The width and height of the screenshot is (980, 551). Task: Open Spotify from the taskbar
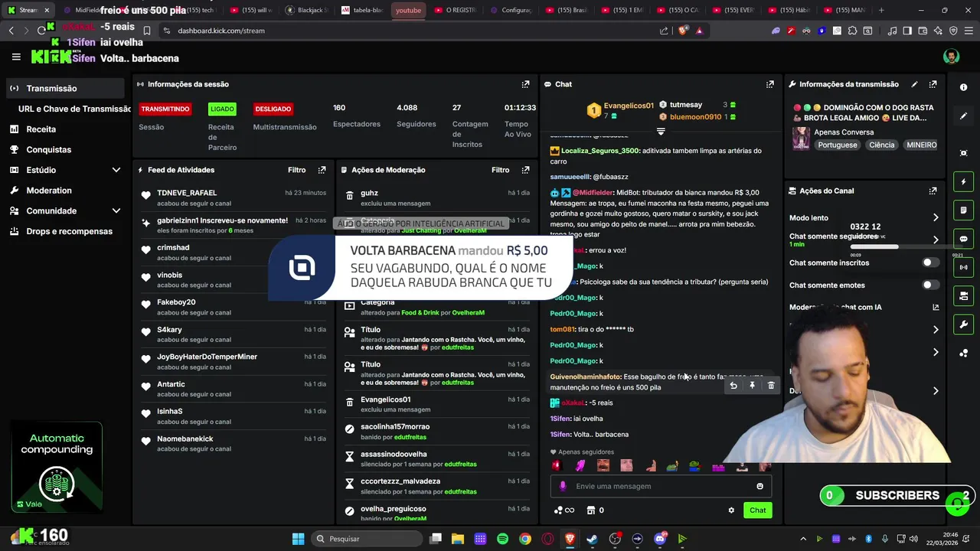502,539
